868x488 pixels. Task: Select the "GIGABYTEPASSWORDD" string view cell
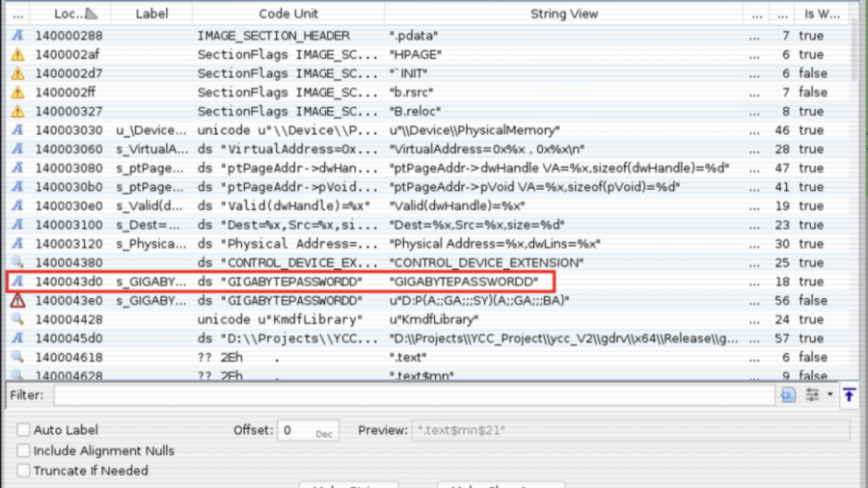click(464, 282)
